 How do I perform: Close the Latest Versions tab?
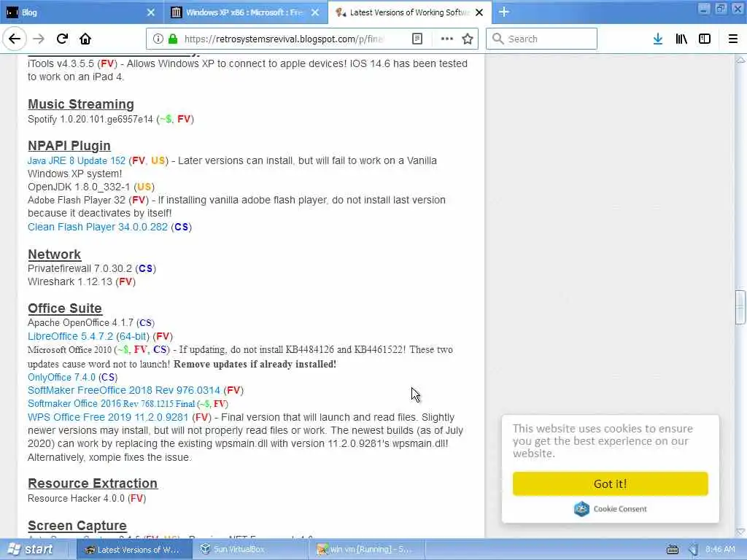479,12
